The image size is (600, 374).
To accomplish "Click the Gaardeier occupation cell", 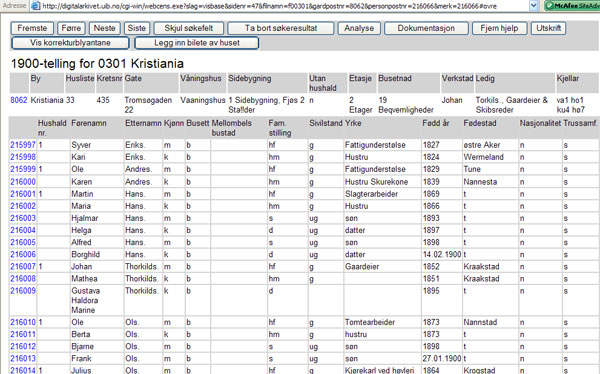I will point(362,266).
